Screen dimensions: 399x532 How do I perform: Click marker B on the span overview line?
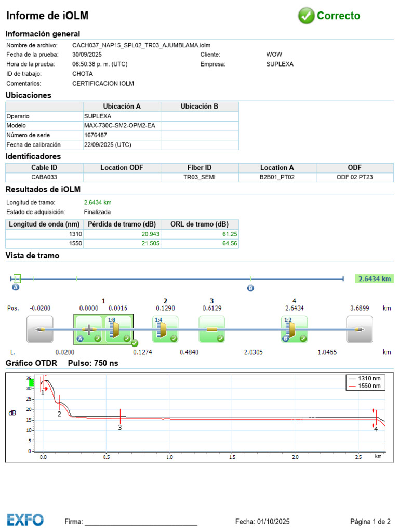click(250, 288)
